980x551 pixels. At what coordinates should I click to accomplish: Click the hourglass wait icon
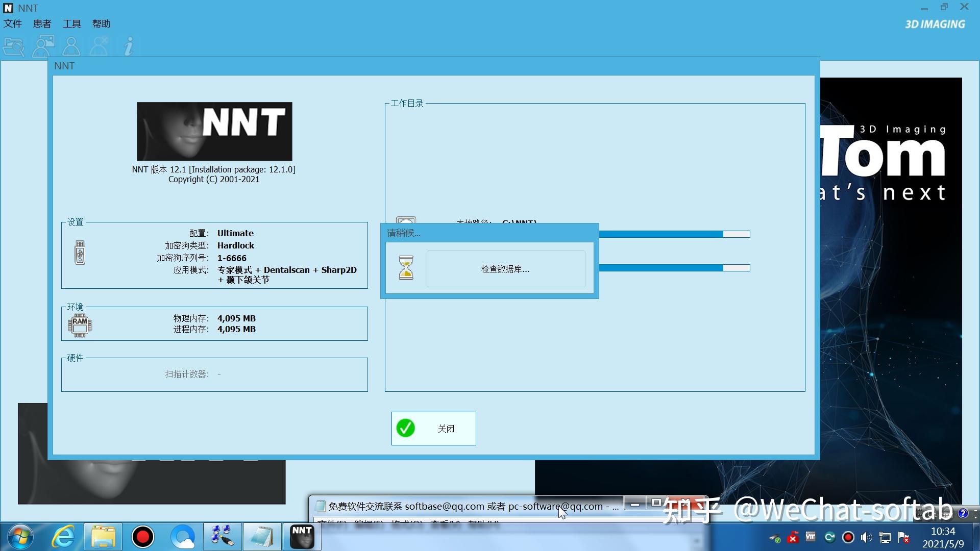coord(406,268)
